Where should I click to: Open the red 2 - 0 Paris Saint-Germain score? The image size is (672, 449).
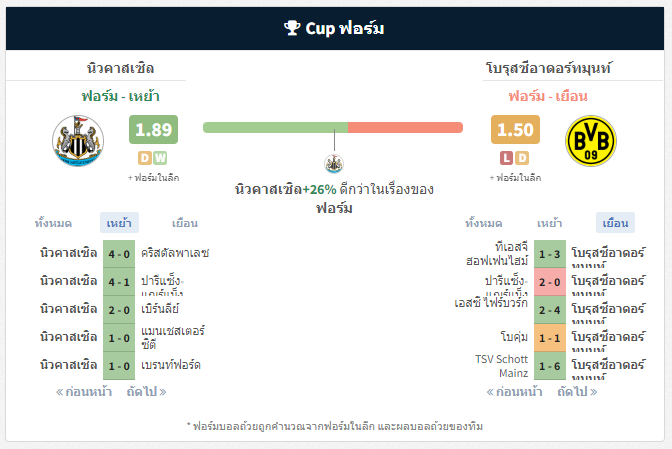pos(550,282)
